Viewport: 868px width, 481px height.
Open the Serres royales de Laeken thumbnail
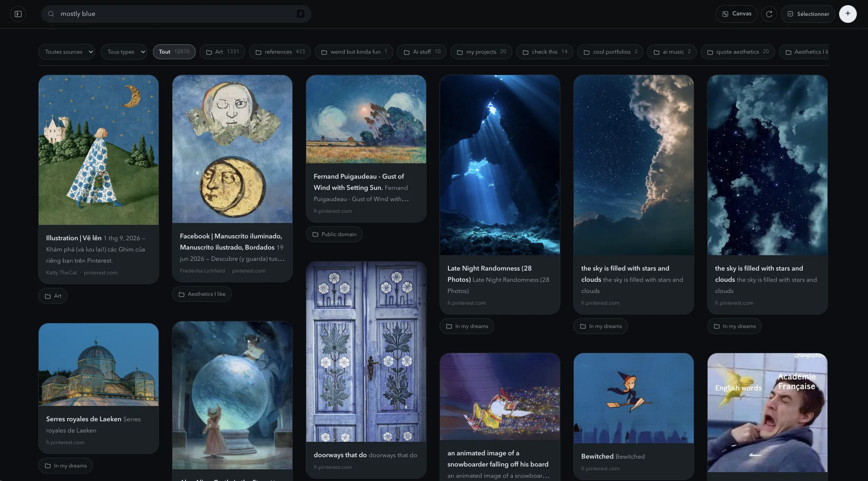pyautogui.click(x=98, y=364)
